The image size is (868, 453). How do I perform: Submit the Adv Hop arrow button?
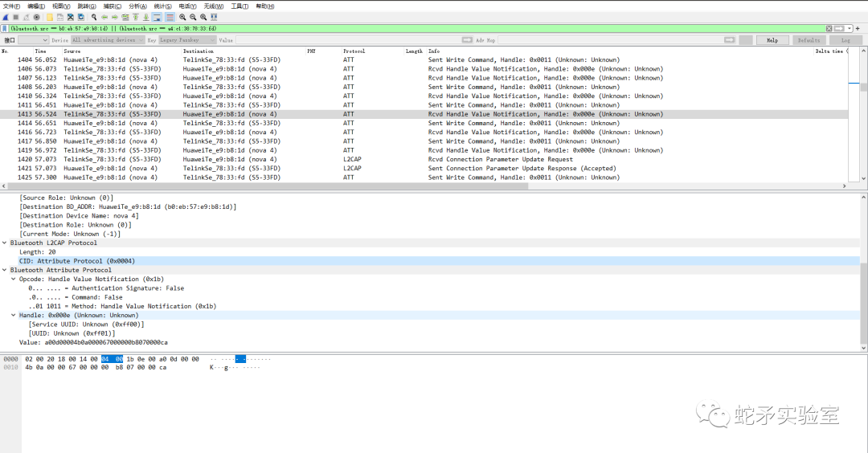coord(730,40)
